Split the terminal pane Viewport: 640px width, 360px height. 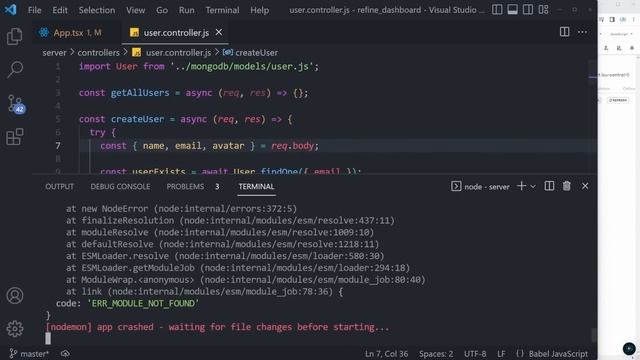pos(549,186)
